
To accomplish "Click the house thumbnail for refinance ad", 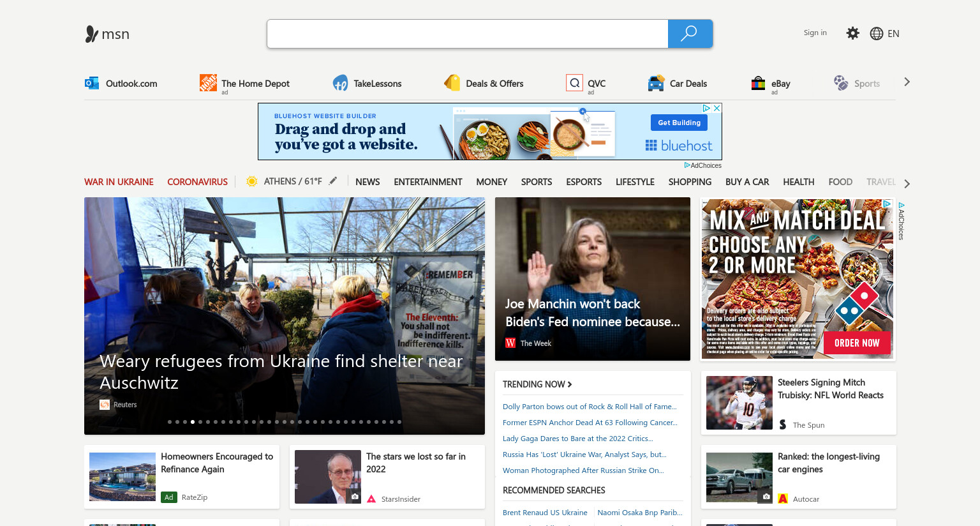I will [x=122, y=477].
